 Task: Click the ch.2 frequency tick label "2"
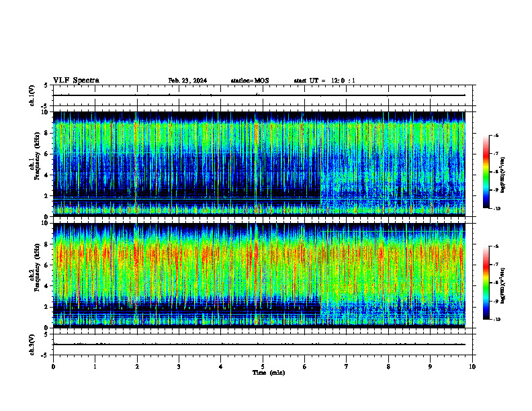click(46, 307)
